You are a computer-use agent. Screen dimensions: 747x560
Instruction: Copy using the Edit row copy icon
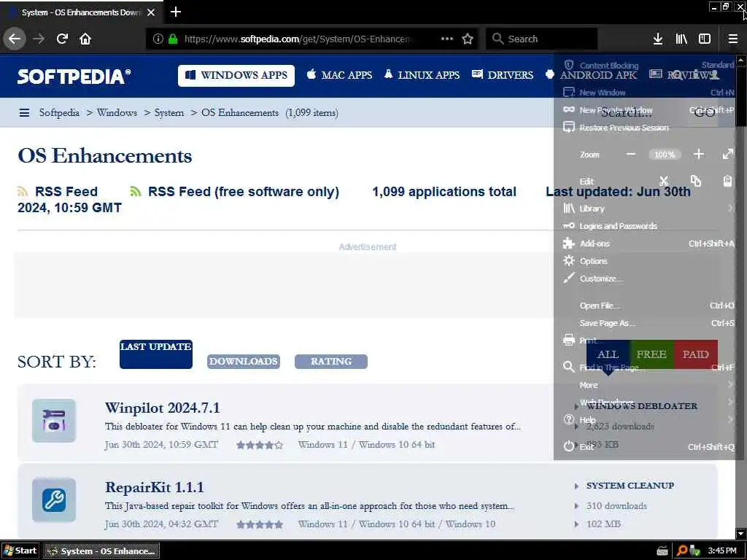tap(695, 181)
